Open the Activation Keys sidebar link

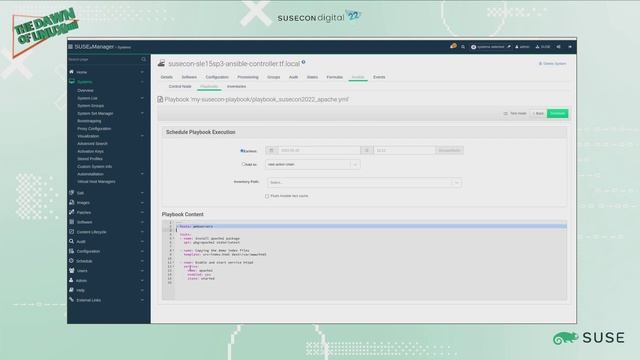(x=90, y=151)
